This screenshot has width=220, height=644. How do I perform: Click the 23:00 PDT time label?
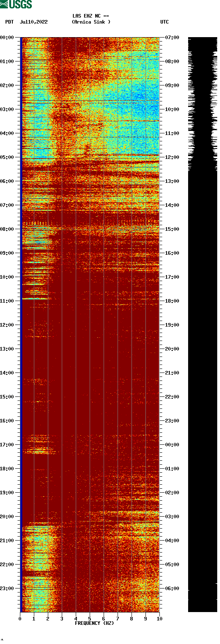(x=7, y=589)
